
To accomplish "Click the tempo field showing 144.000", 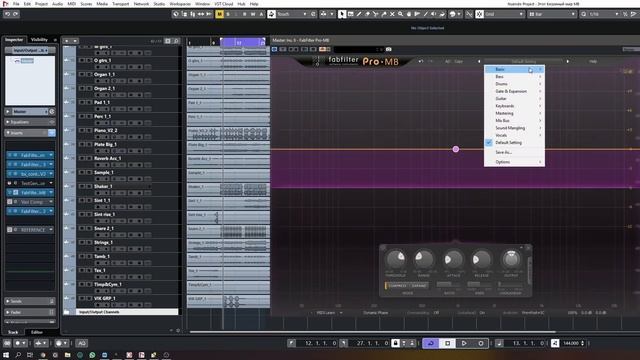I will pos(571,343).
